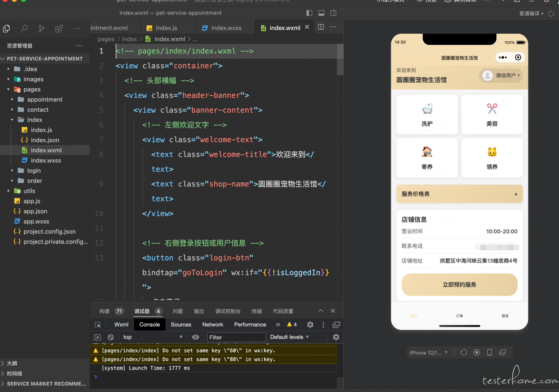Image resolution: width=559 pixels, height=392 pixels.
Task: Tap the 寄养 house service card
Action: click(427, 158)
